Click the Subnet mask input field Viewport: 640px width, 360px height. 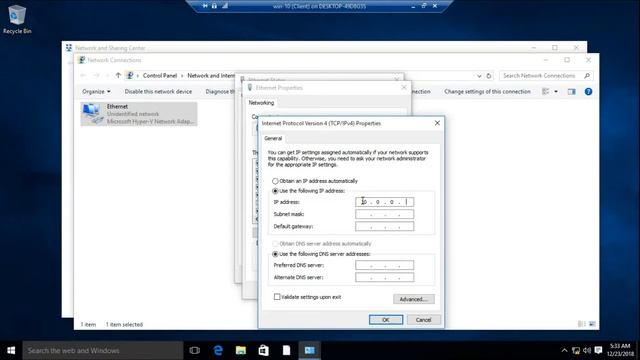click(x=384, y=214)
